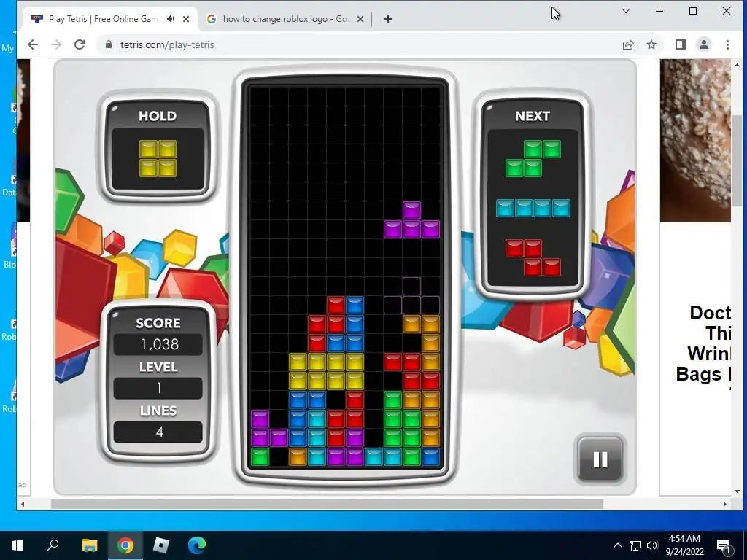The image size is (747, 560).
Task: Open the Chrome profile menu
Action: [704, 44]
